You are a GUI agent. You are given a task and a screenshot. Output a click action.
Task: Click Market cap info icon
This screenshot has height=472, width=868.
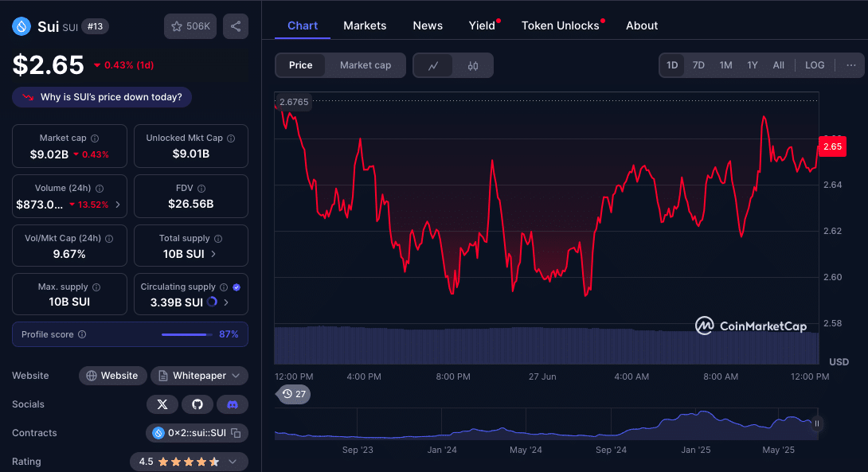point(95,138)
